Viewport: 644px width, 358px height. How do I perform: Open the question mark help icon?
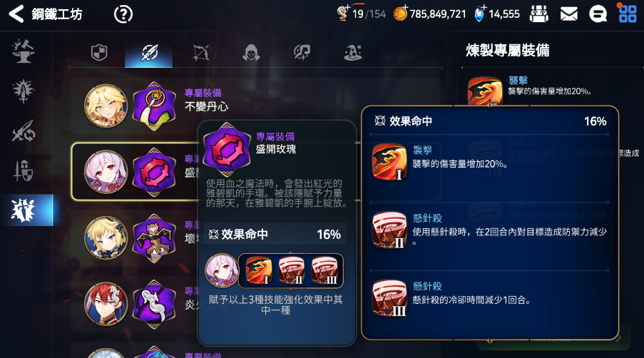(x=123, y=14)
